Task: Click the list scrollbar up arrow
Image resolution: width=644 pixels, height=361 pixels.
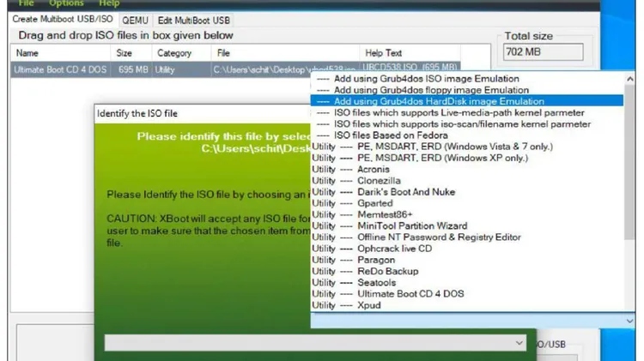Action: point(629,79)
